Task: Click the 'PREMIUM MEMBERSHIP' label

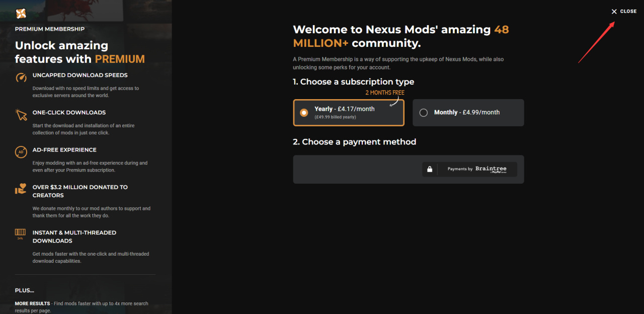Action: coord(50,29)
